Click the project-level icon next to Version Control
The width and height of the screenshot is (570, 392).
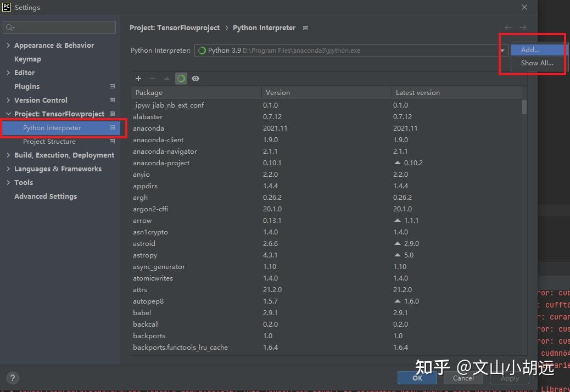[113, 100]
